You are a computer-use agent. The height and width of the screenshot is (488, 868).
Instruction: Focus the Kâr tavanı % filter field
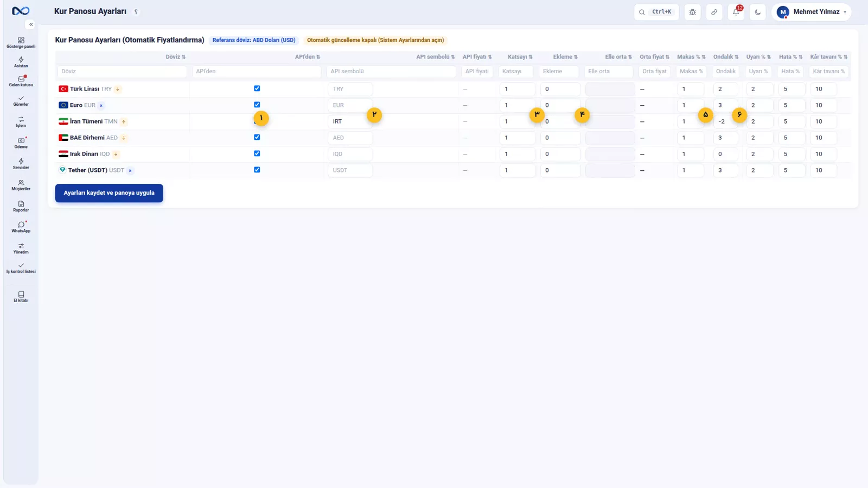828,72
